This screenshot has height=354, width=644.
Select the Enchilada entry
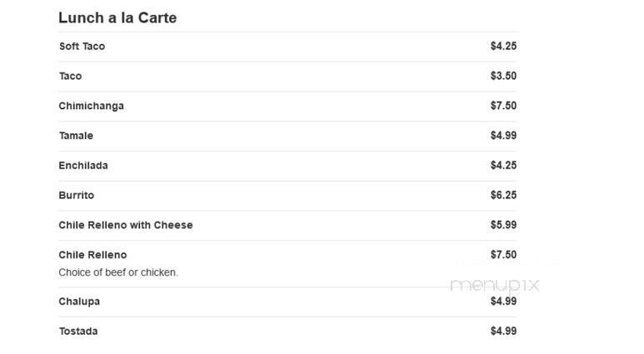click(x=83, y=166)
